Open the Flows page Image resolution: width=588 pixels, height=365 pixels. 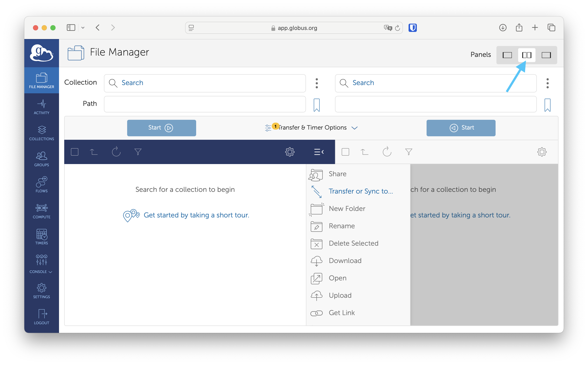pos(41,185)
